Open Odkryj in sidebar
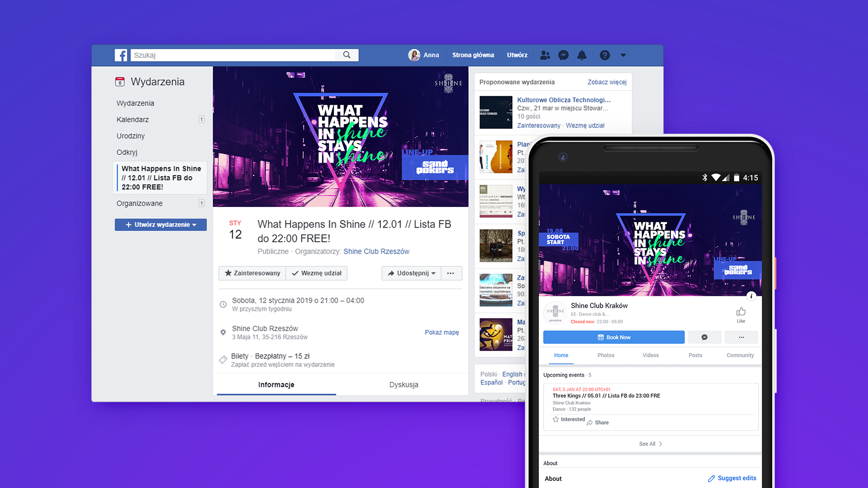The image size is (868, 488). click(x=127, y=152)
